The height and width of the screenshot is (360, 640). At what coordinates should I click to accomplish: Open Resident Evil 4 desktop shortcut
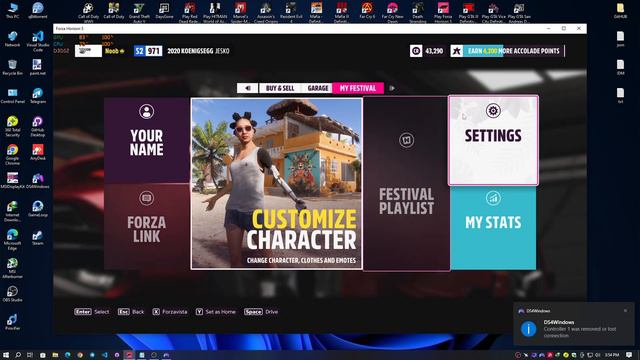coord(291,11)
